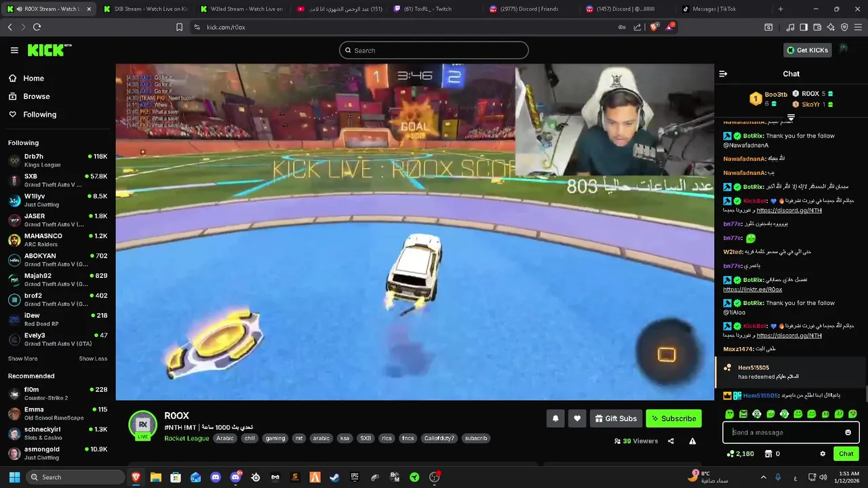Open File Explorer from the taskbar
Image resolution: width=868 pixels, height=488 pixels.
click(156, 477)
